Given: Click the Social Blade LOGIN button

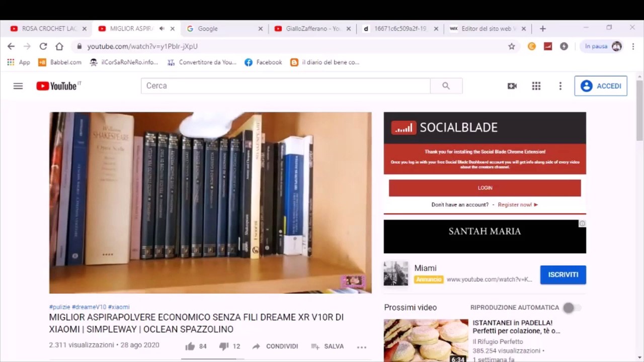Looking at the screenshot, I should pos(485,188).
